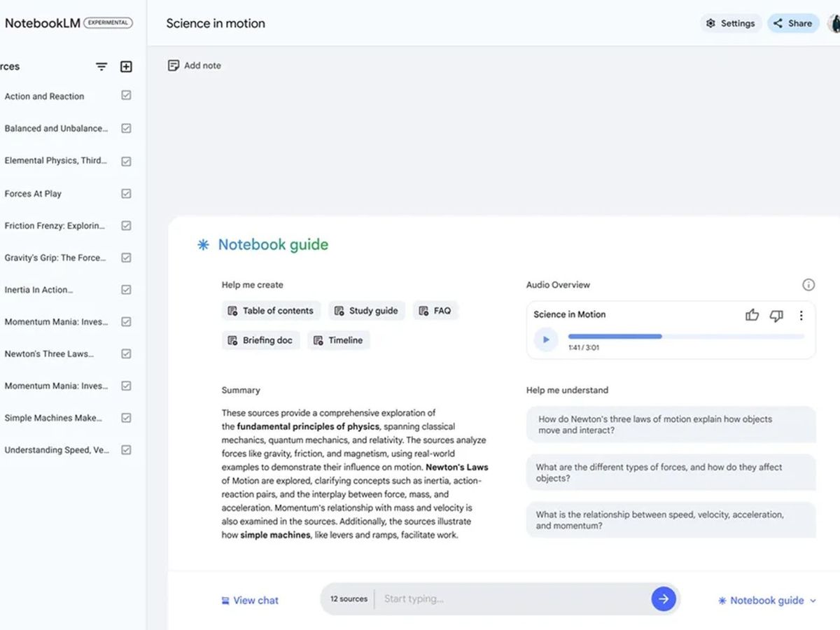
Task: Deselect the Newton's Three Laws source
Action: pos(126,353)
